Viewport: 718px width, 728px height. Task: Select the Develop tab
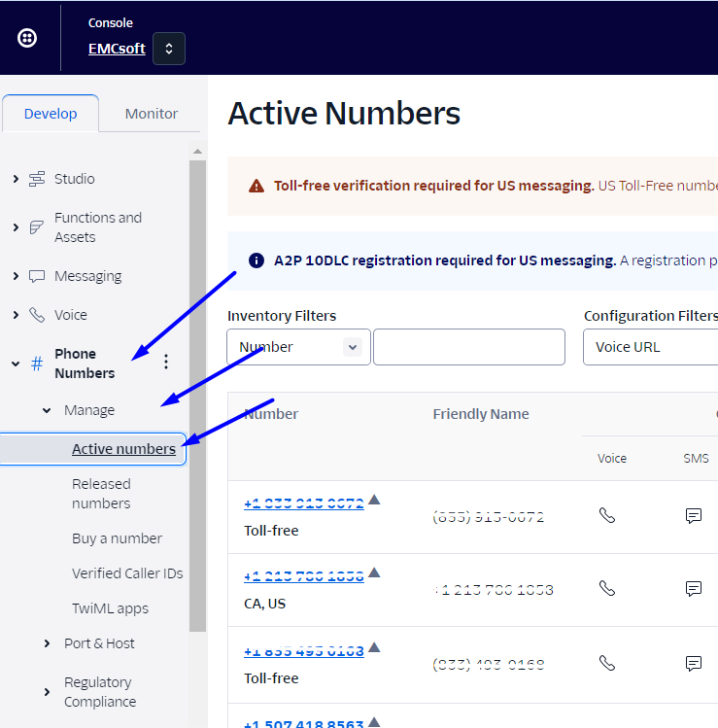pyautogui.click(x=51, y=114)
